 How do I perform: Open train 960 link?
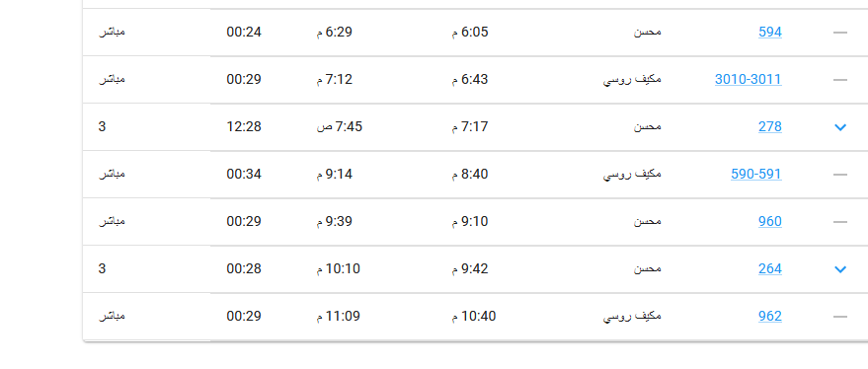(x=769, y=222)
